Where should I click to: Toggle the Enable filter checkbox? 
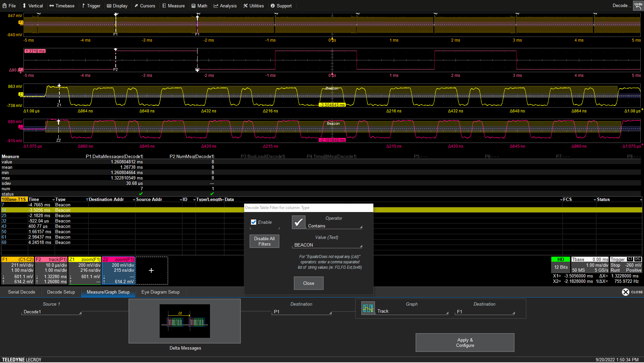tap(254, 222)
